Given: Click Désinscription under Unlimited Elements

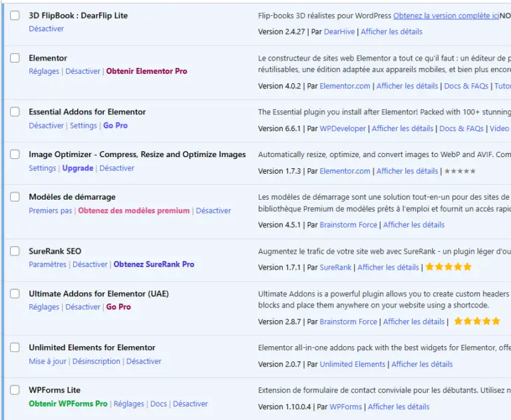Looking at the screenshot, I should pyautogui.click(x=96, y=361).
